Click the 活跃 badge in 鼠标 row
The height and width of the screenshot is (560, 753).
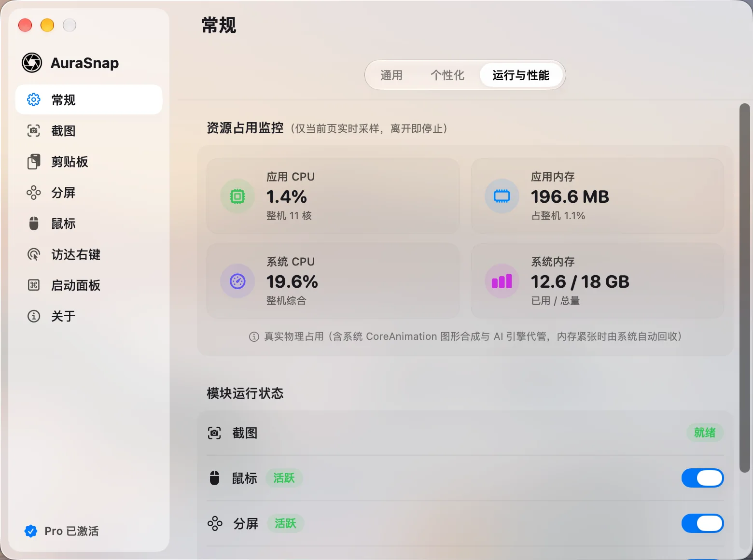click(284, 478)
